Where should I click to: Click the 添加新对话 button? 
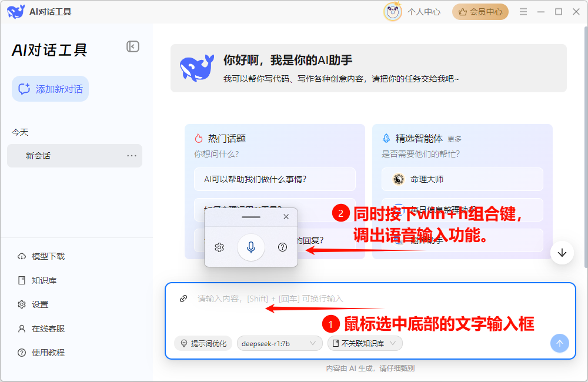coord(51,89)
